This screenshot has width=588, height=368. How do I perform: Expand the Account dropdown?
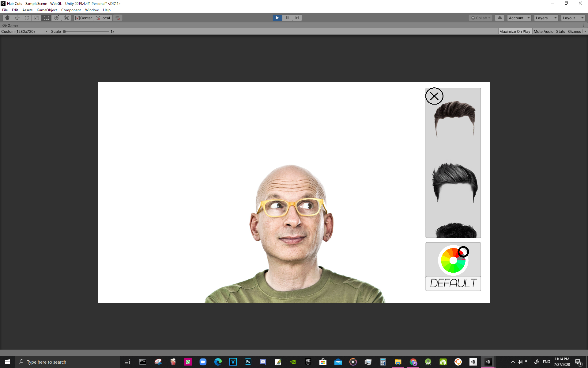tap(519, 18)
